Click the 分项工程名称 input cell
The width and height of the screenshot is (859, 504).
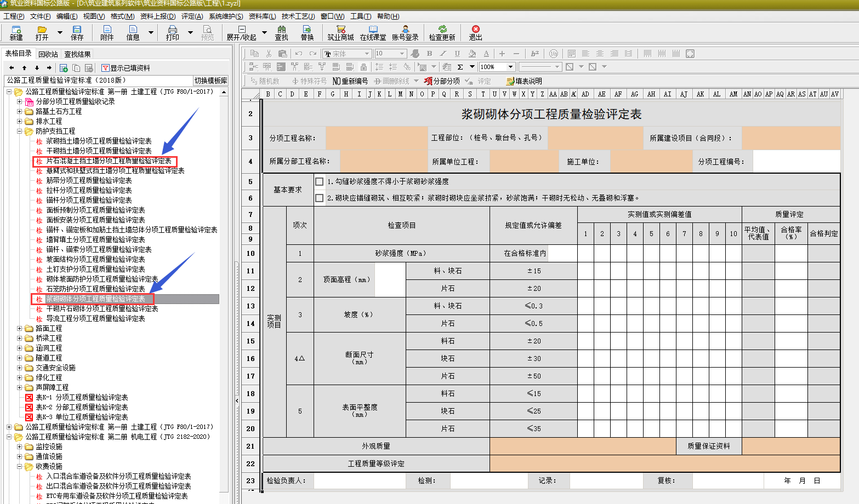coord(377,138)
